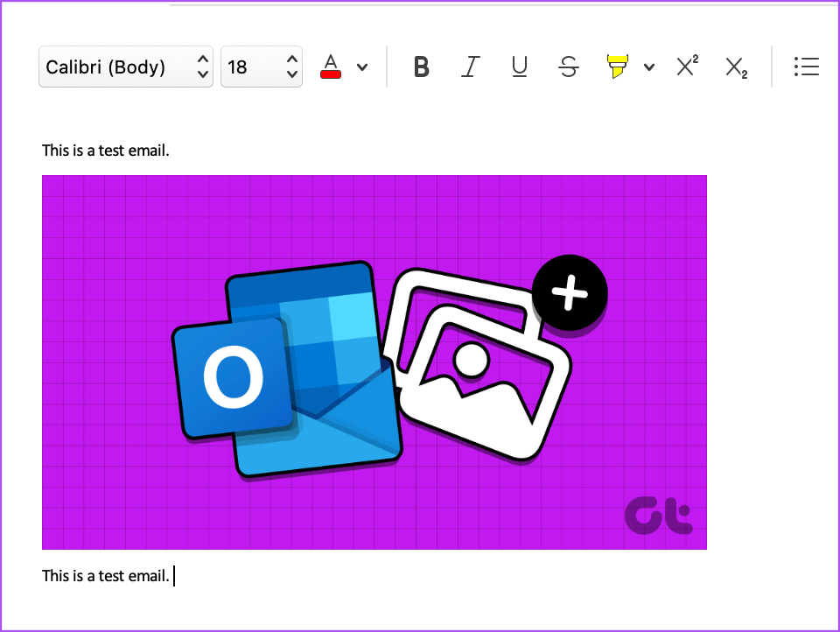The image size is (840, 632).
Task: Insert a bulleted list
Action: click(806, 67)
